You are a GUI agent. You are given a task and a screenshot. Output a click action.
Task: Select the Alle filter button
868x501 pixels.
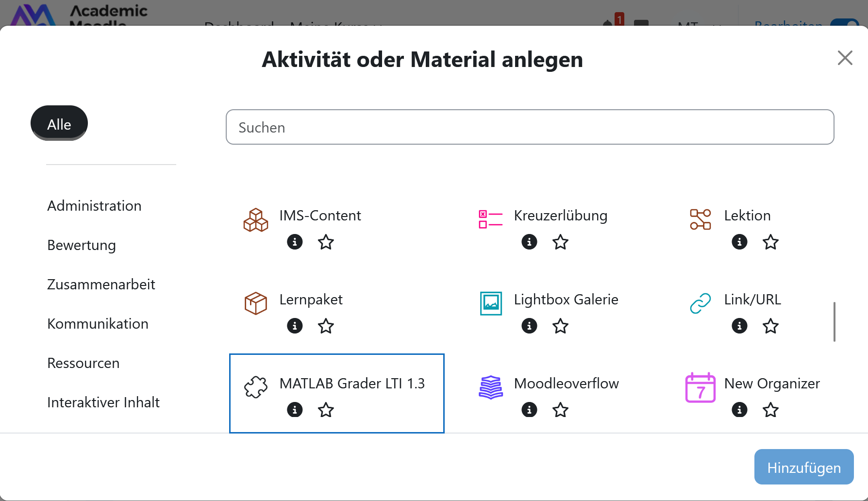pyautogui.click(x=59, y=124)
